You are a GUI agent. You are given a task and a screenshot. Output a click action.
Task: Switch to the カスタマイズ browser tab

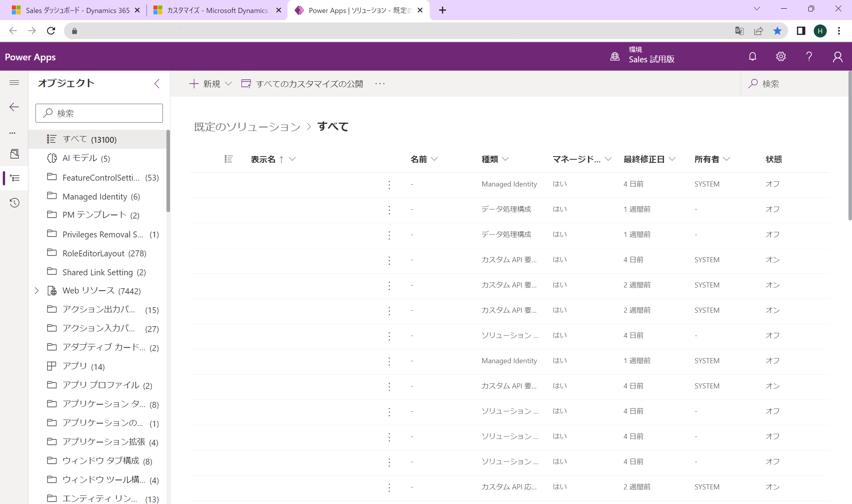click(217, 10)
